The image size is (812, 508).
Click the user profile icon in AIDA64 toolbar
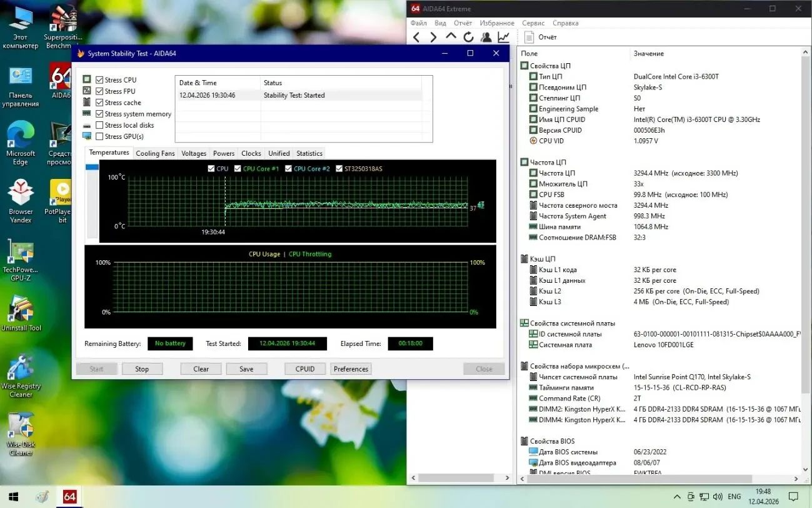[x=486, y=37]
